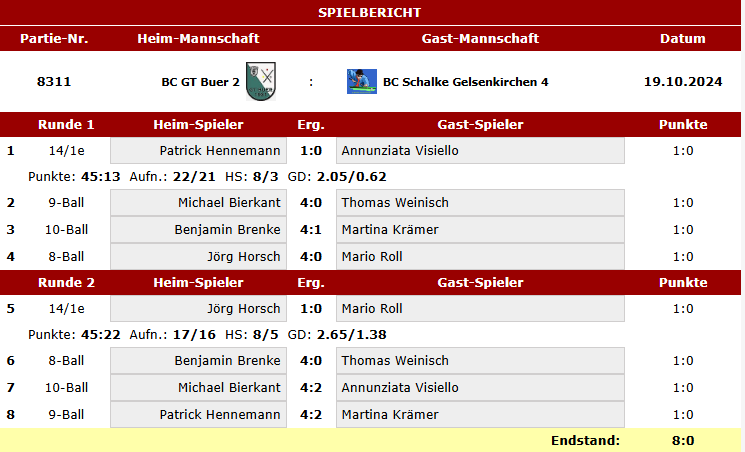Select Benjamin Brenke in 8-Ball game 6
Screen dimensions: 745x452
tap(199, 360)
